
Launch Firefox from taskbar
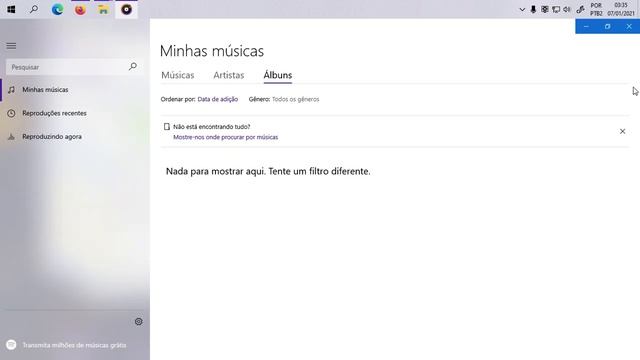(80, 9)
